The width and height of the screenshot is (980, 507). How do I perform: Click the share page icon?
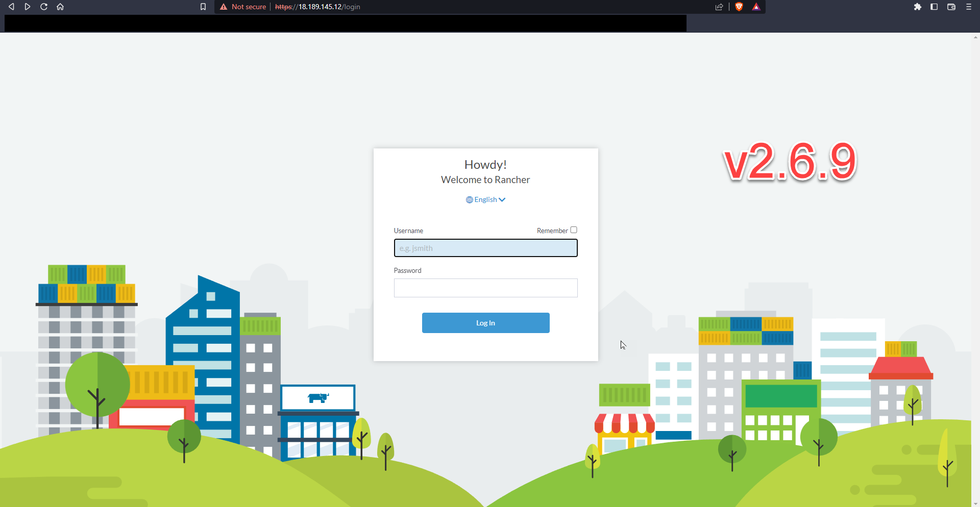[720, 7]
